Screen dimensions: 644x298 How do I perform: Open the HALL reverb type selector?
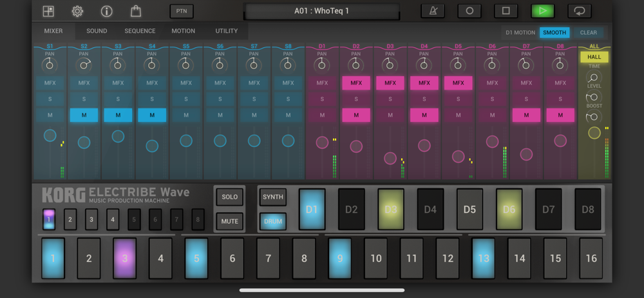pos(594,57)
